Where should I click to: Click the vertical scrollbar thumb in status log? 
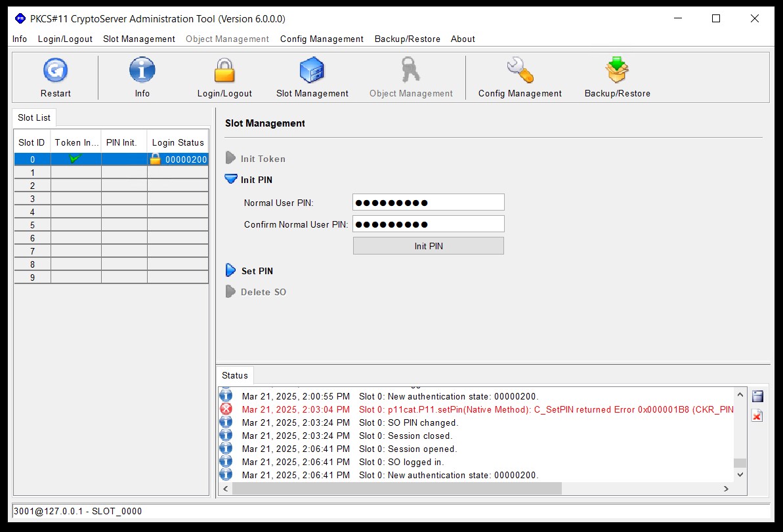point(740,463)
